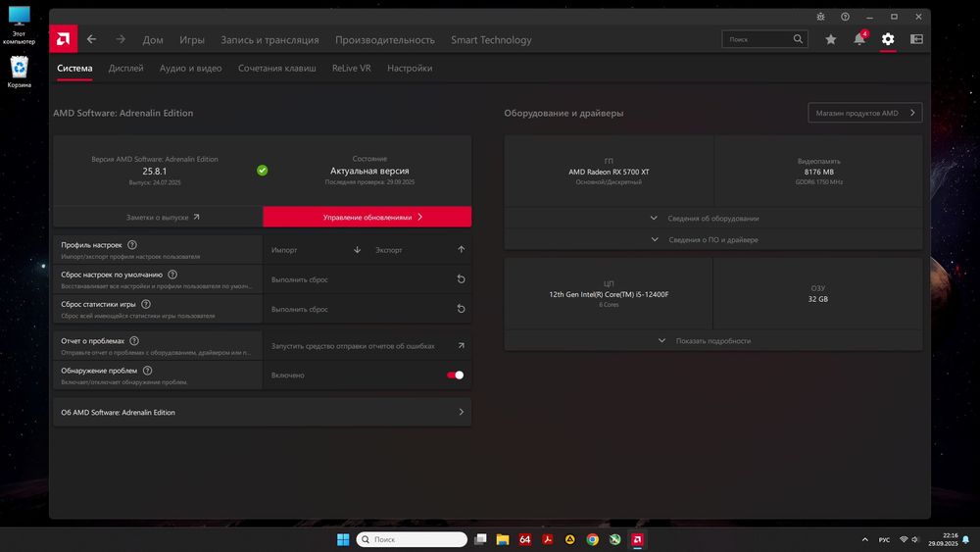The height and width of the screenshot is (552, 980).
Task: Open the Дом menu
Action: coord(153,40)
